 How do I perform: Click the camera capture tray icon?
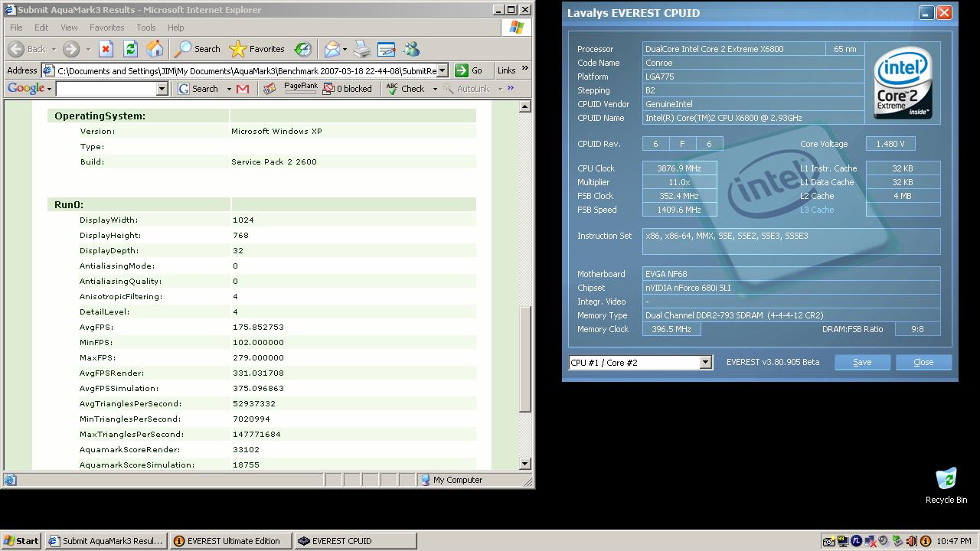pyautogui.click(x=828, y=541)
